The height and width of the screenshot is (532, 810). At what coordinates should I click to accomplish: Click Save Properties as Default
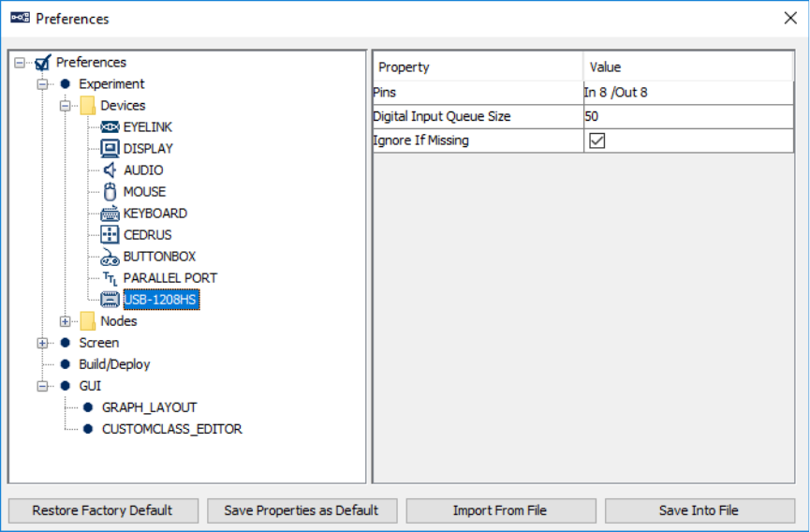[x=302, y=510]
